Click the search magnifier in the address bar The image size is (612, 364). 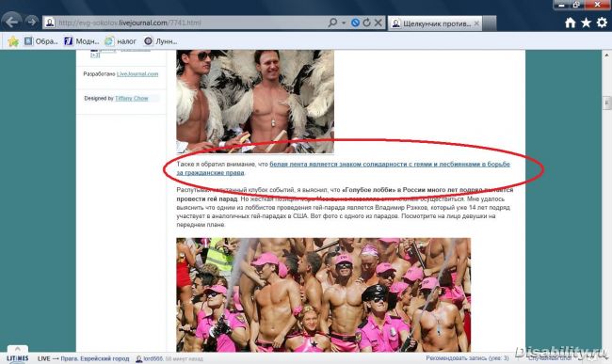[x=332, y=23]
